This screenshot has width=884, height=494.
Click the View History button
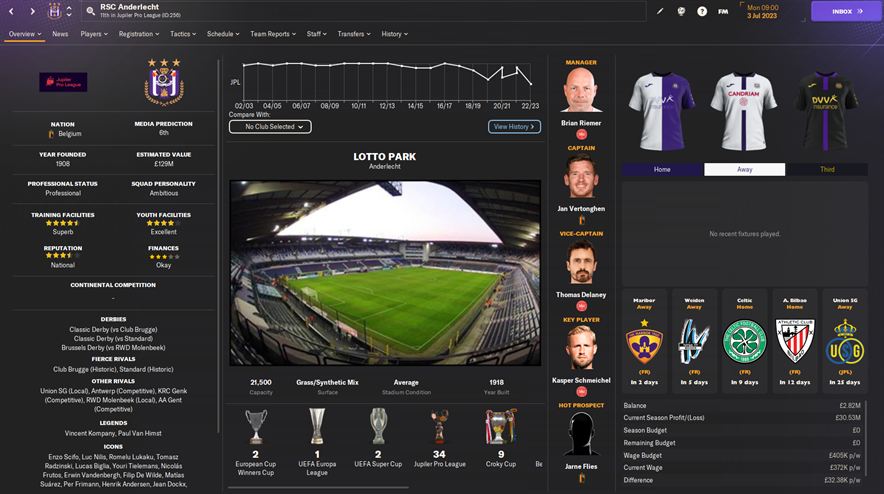[514, 127]
